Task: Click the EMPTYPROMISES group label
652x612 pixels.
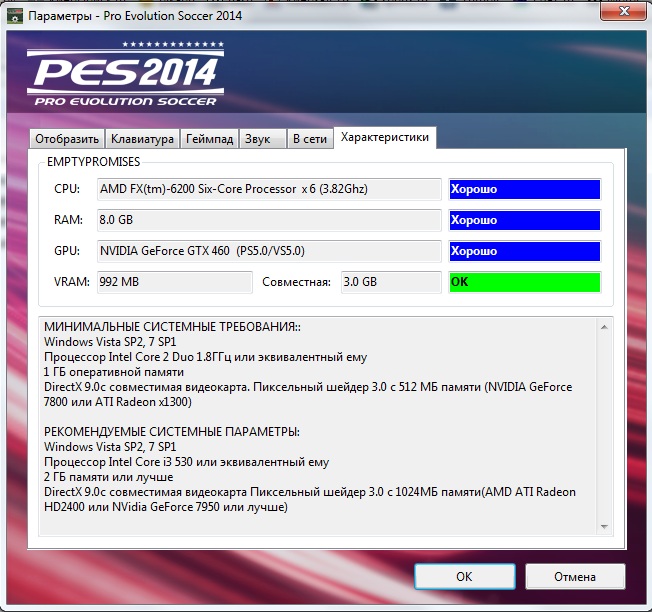Action: (94, 162)
